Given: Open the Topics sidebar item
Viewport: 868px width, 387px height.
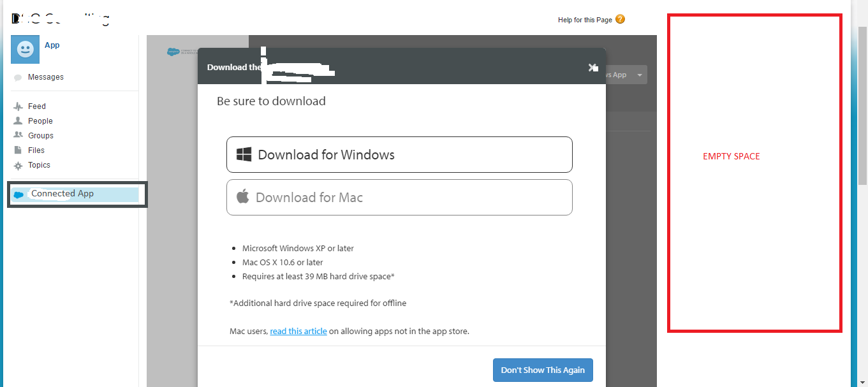Looking at the screenshot, I should coord(39,165).
